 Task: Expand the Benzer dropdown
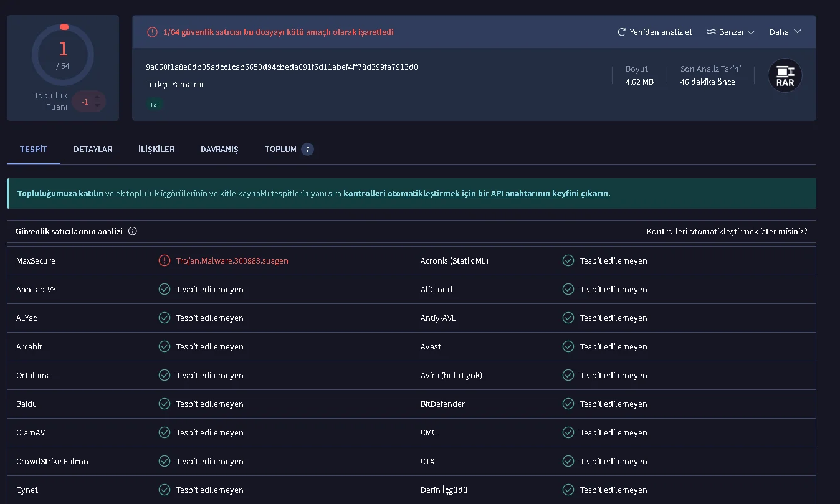731,32
